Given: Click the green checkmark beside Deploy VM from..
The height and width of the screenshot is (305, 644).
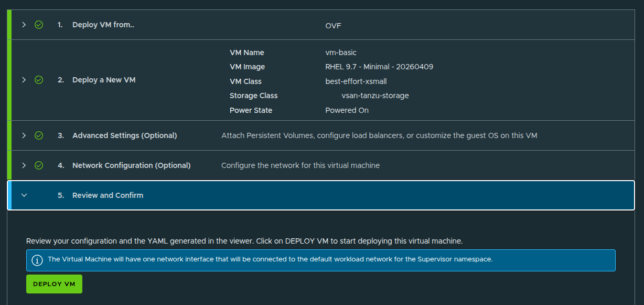Looking at the screenshot, I should click(39, 24).
